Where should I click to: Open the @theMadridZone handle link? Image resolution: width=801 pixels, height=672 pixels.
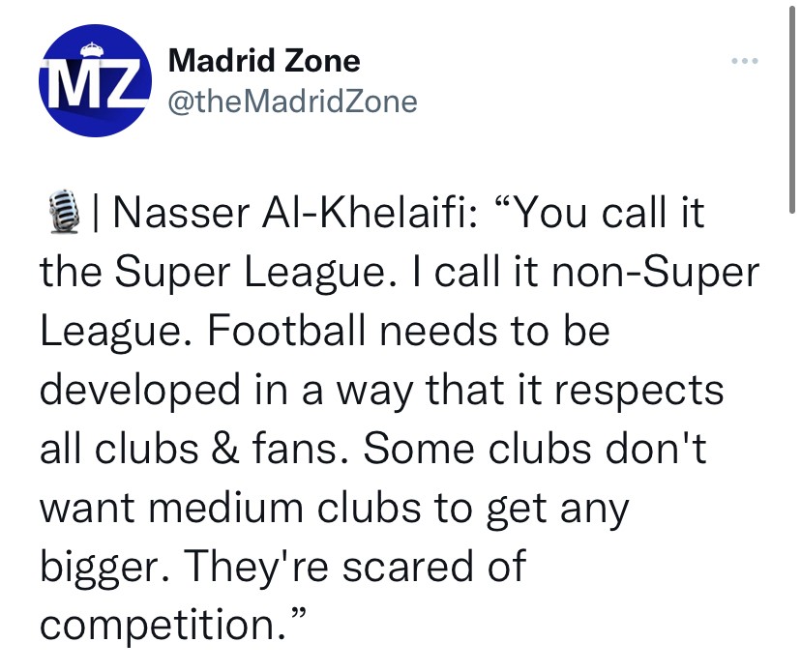click(x=293, y=102)
